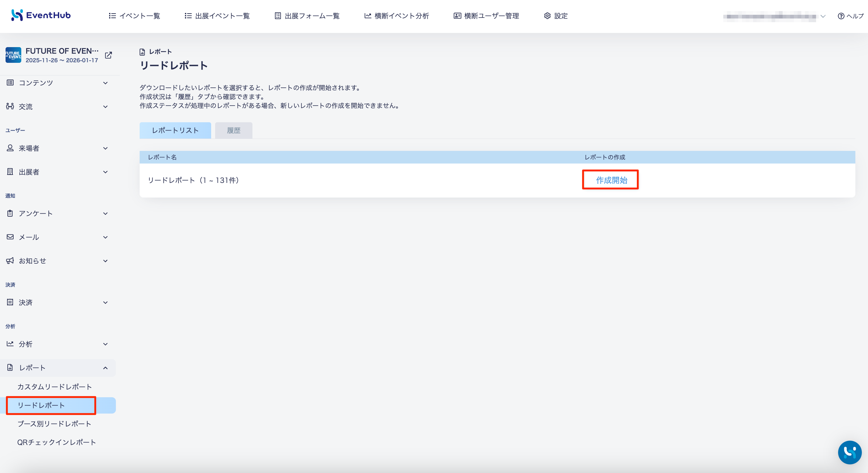Expand the アンケート section chevron
The image size is (868, 473).
105,213
